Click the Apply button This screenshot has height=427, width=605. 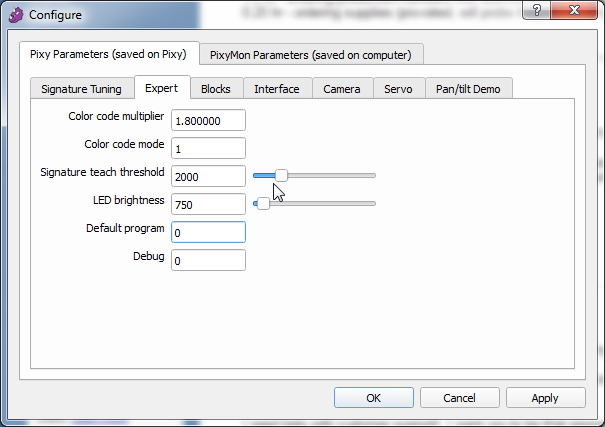tap(546, 398)
